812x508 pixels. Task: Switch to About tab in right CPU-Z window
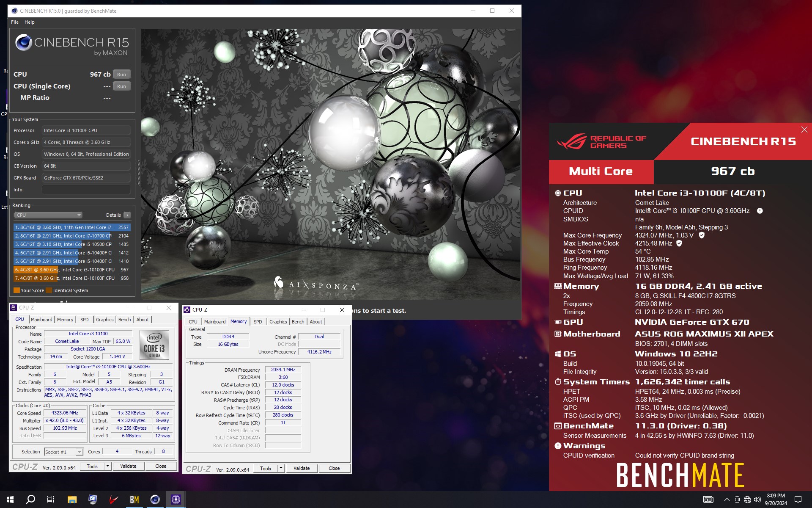316,322
